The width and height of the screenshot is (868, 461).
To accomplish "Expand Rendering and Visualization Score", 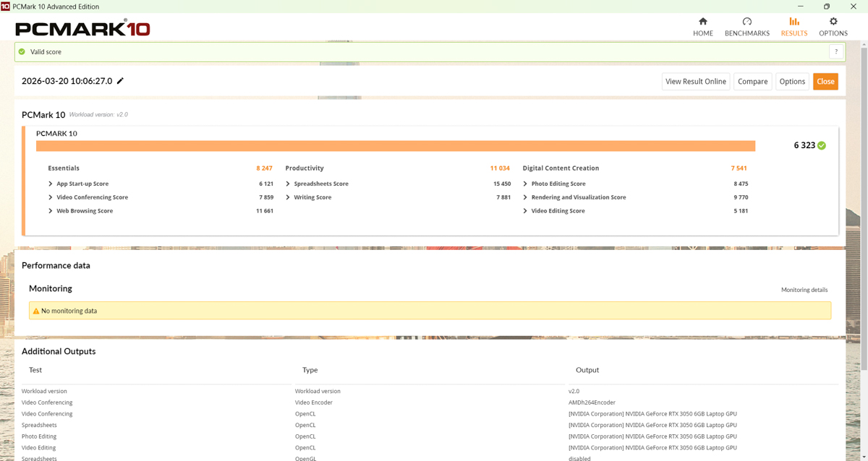I will pyautogui.click(x=525, y=197).
